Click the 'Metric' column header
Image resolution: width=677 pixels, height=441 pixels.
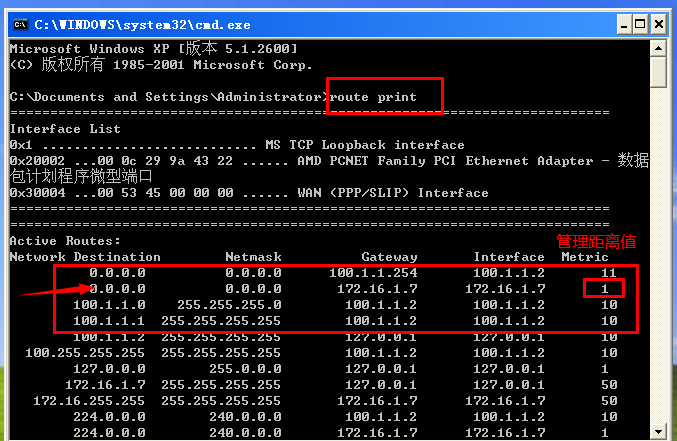pyautogui.click(x=585, y=257)
